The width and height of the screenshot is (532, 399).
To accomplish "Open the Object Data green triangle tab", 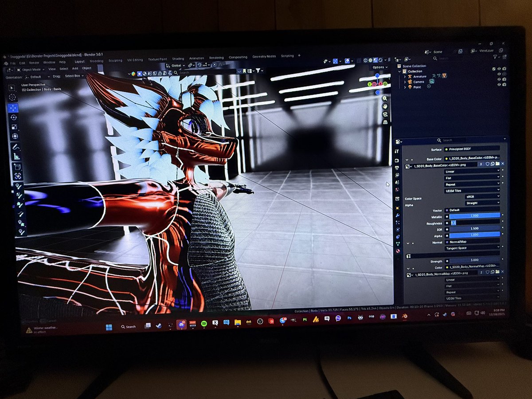I will coord(398,244).
